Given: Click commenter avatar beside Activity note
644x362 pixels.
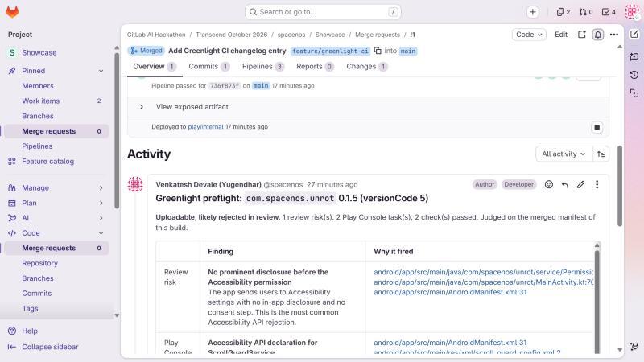Looking at the screenshot, I should coord(135,184).
